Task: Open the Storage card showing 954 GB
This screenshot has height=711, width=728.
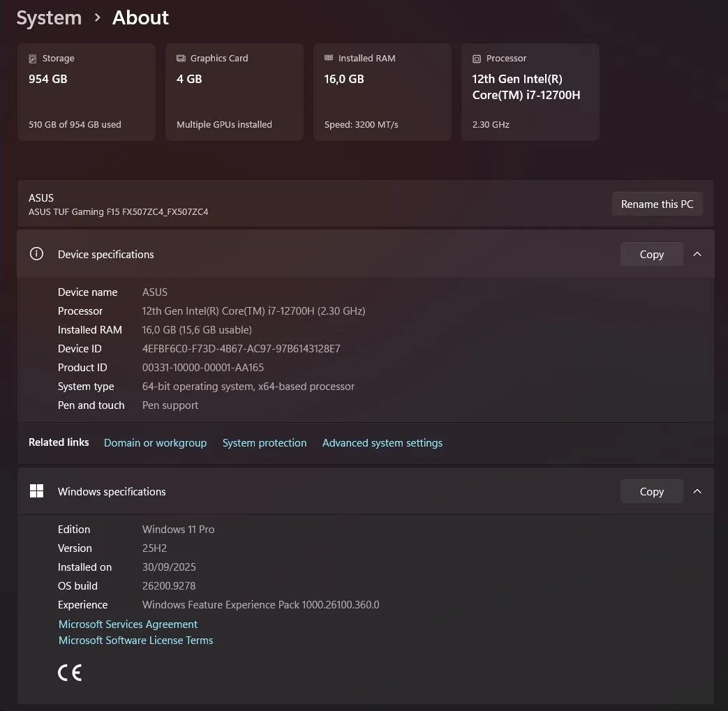Action: tap(87, 92)
